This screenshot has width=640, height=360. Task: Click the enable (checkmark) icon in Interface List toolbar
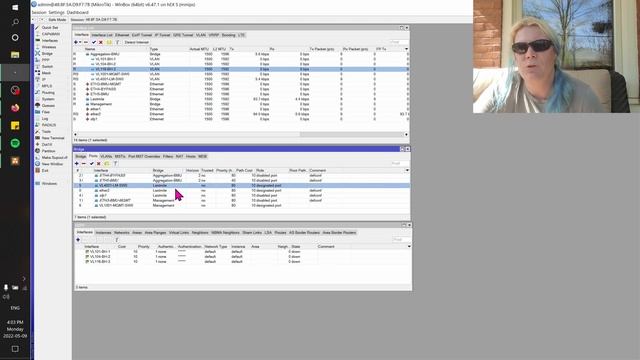(x=94, y=42)
